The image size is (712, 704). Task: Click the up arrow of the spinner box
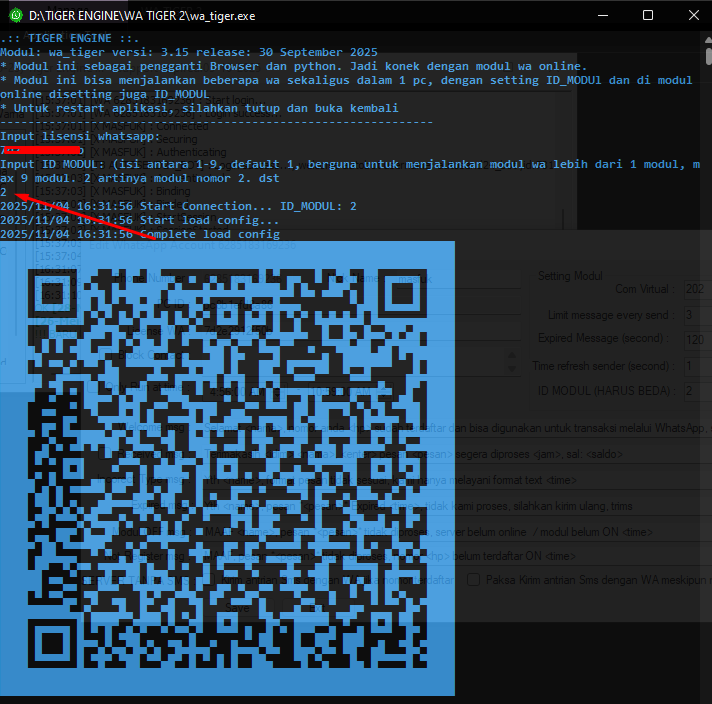coord(513,355)
